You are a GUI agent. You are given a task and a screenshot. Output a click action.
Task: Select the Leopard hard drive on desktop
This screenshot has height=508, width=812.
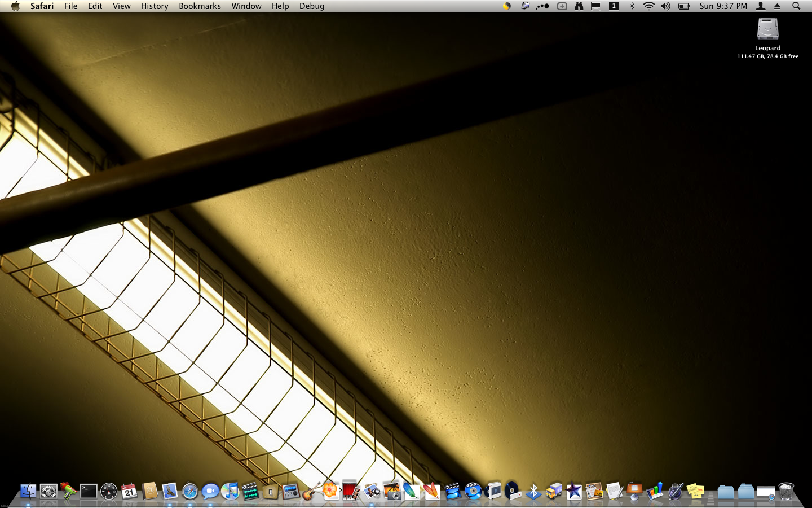[767, 29]
